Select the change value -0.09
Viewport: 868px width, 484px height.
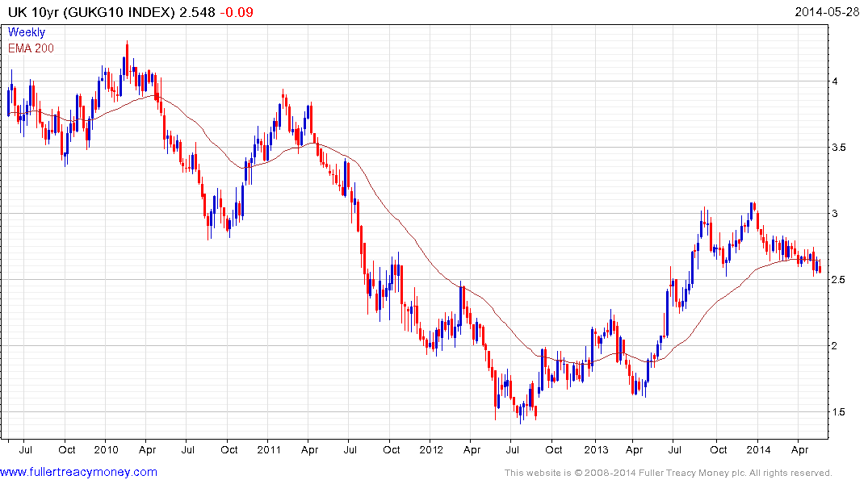click(237, 12)
